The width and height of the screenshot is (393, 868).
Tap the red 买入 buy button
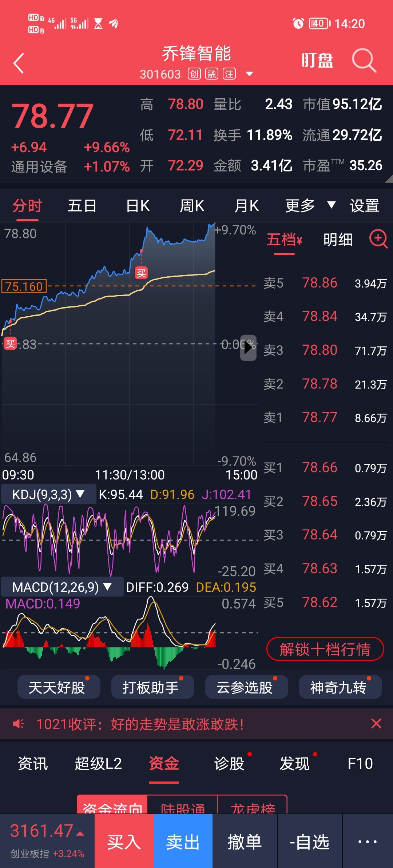[x=124, y=841]
